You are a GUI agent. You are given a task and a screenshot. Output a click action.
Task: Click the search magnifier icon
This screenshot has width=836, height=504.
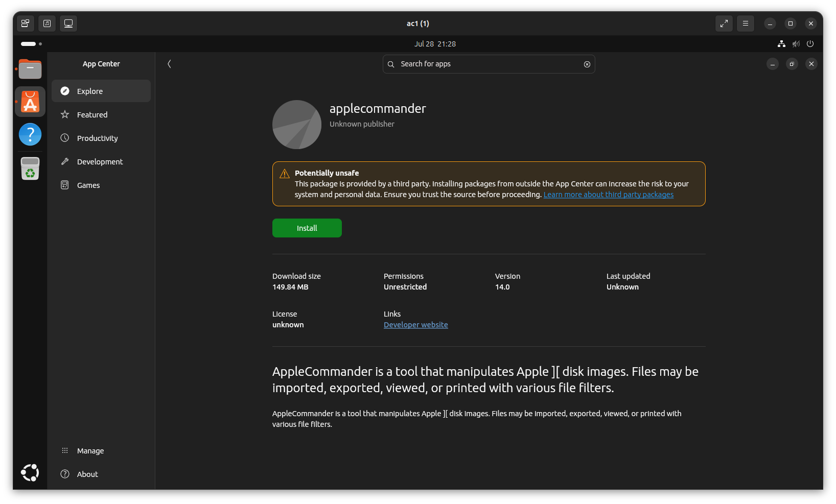[391, 64]
